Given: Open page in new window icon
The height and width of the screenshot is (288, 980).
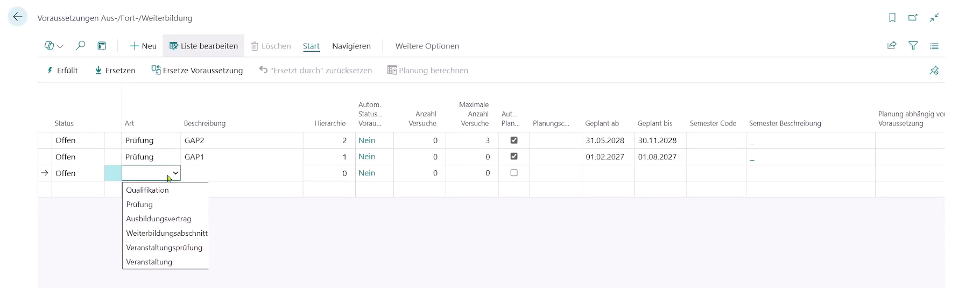Looking at the screenshot, I should coord(913,18).
